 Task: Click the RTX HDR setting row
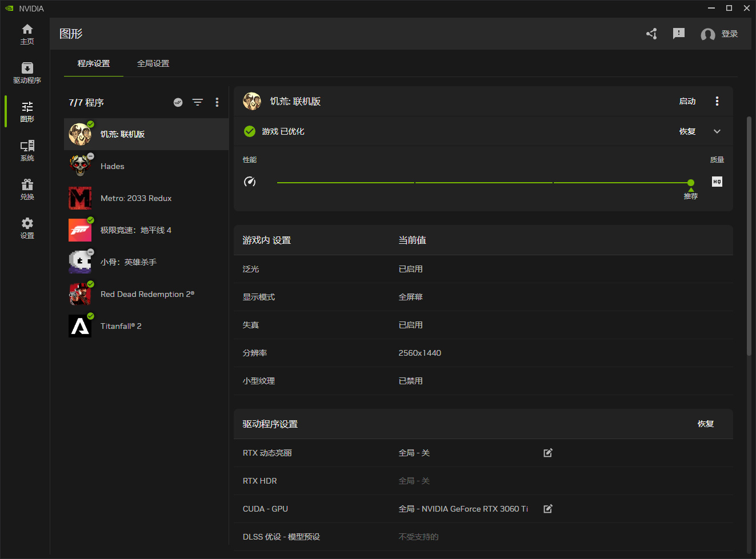(x=483, y=481)
